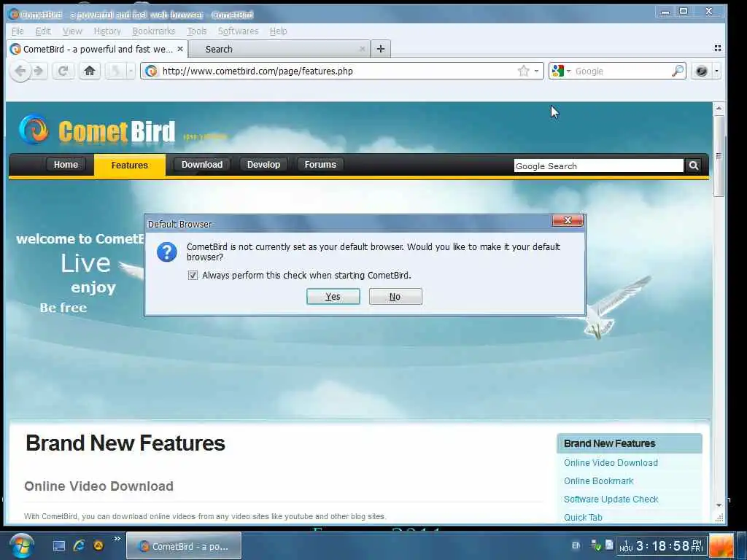Click Yes in Default Browser dialog
The height and width of the screenshot is (560, 747).
point(333,296)
